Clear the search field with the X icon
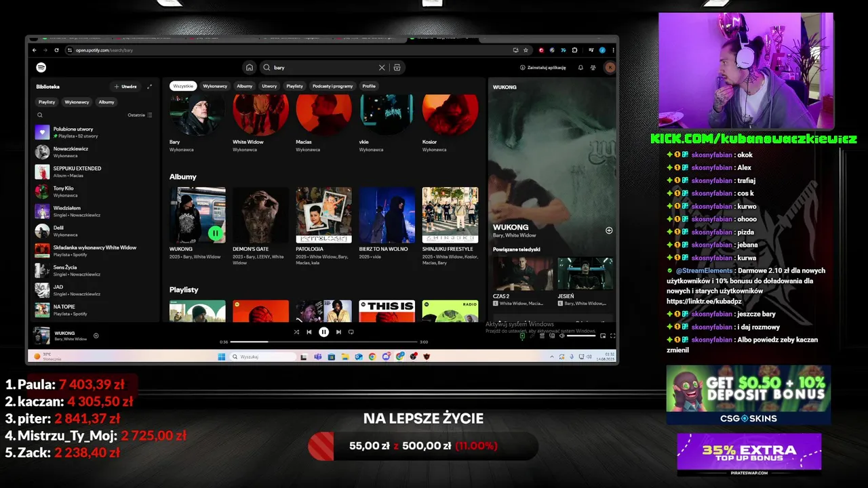The width and height of the screenshot is (868, 488). (x=382, y=68)
